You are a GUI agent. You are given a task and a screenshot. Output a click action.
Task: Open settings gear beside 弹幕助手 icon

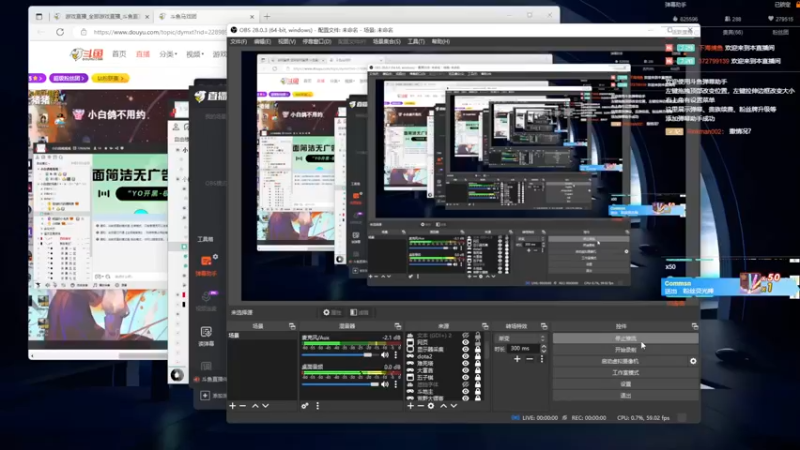click(x=215, y=257)
